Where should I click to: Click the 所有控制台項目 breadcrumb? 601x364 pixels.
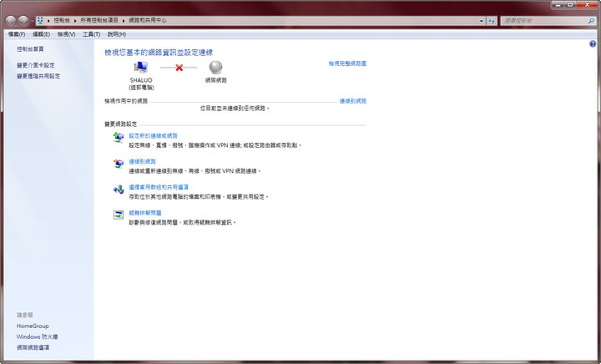click(x=98, y=20)
